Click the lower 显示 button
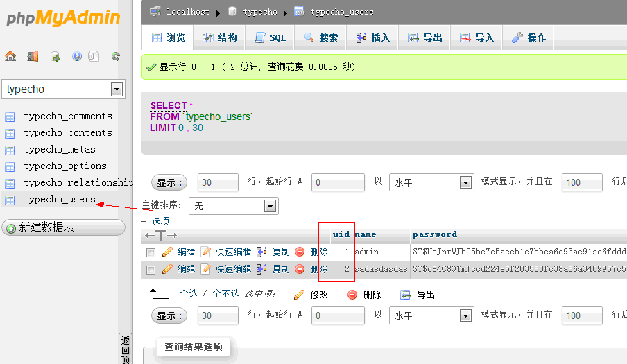 (x=169, y=315)
